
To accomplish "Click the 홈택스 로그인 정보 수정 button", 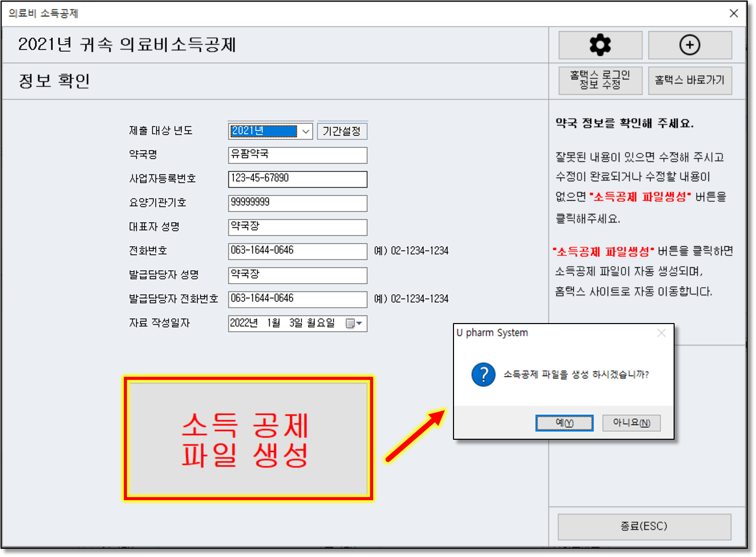I will (600, 80).
